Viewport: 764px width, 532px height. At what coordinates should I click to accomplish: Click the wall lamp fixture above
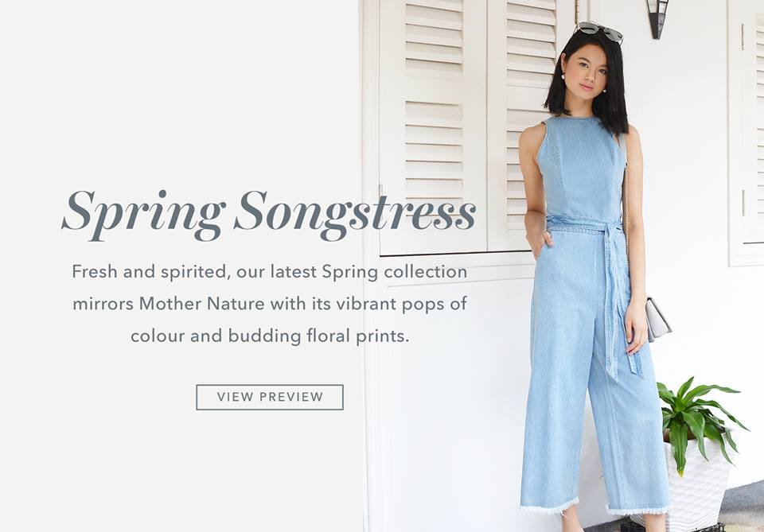(657, 18)
